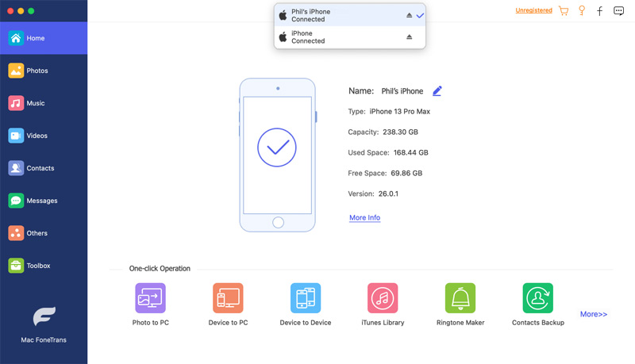Expand more one-click operations with More>>
This screenshot has height=364, width=635.
tap(594, 314)
